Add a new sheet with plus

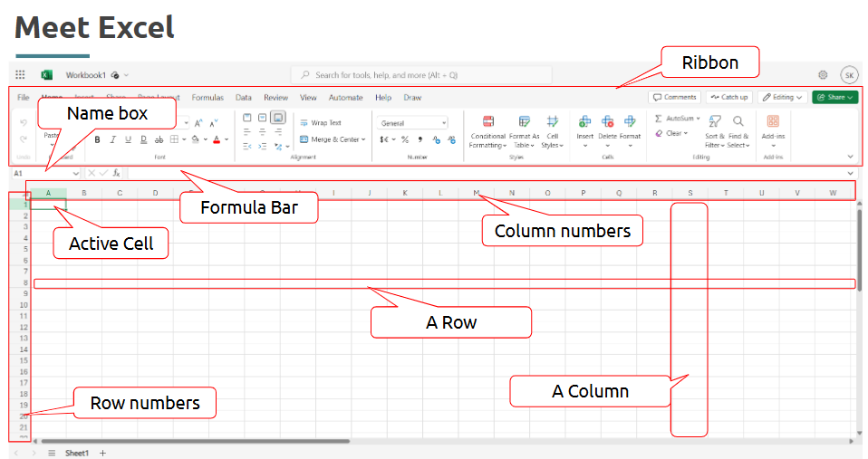click(x=102, y=453)
